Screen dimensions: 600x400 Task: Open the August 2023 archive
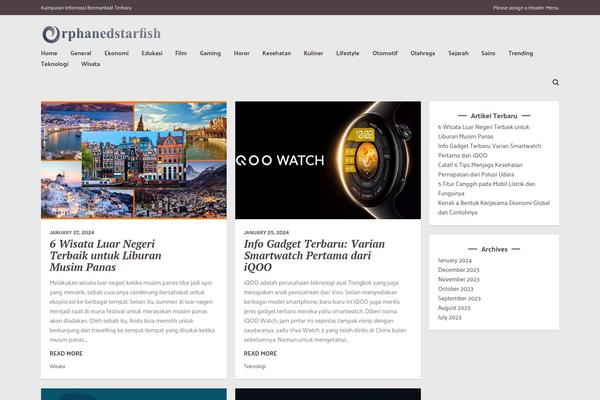[454, 308]
